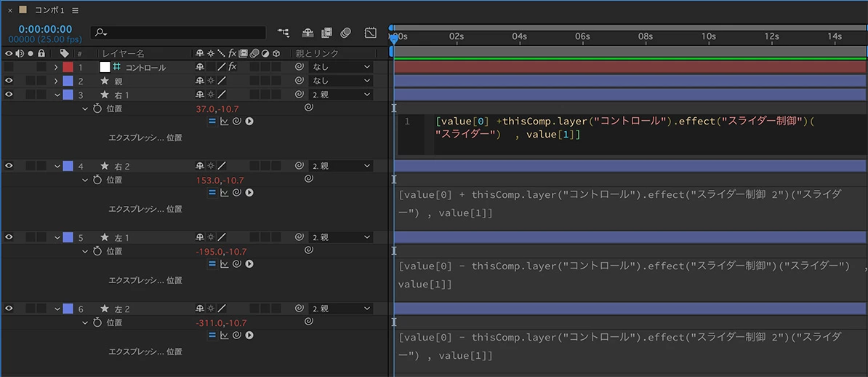Open parent dropdown for コントロール layer

[x=341, y=67]
